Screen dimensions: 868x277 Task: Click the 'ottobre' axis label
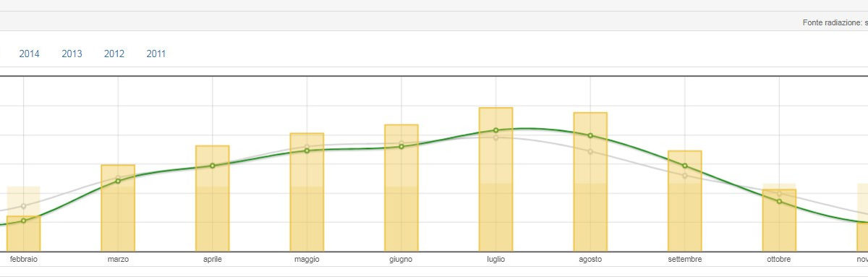779,259
